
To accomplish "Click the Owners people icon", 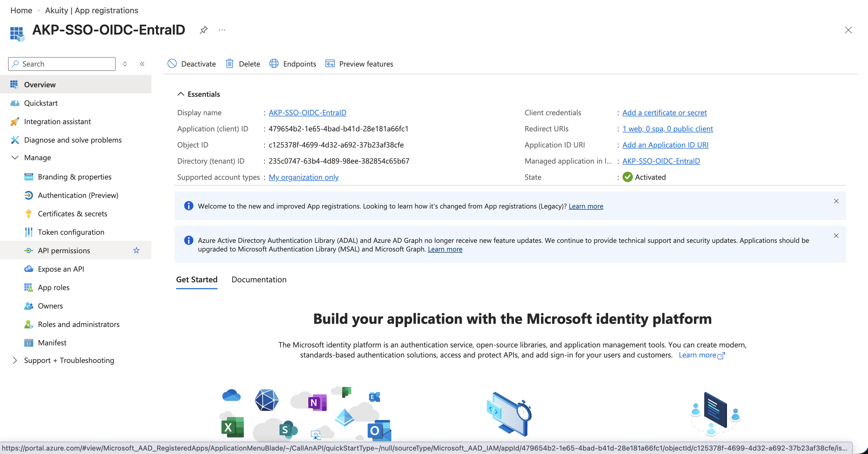I will coord(29,306).
